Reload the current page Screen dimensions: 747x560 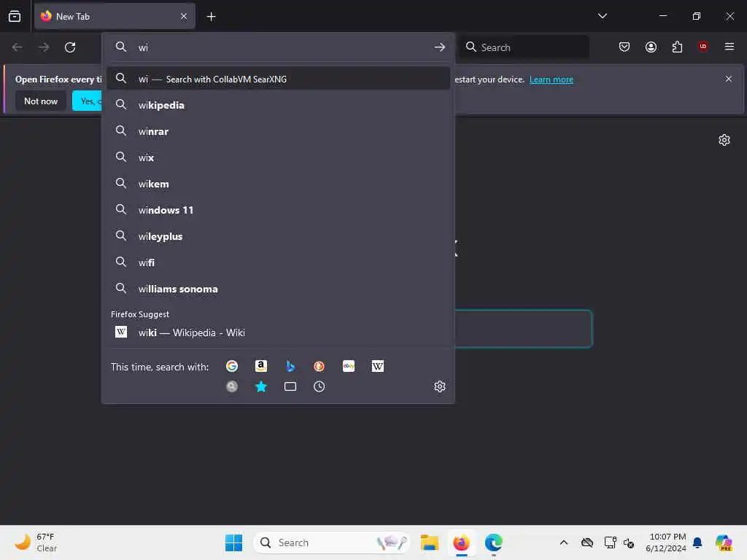coord(70,47)
